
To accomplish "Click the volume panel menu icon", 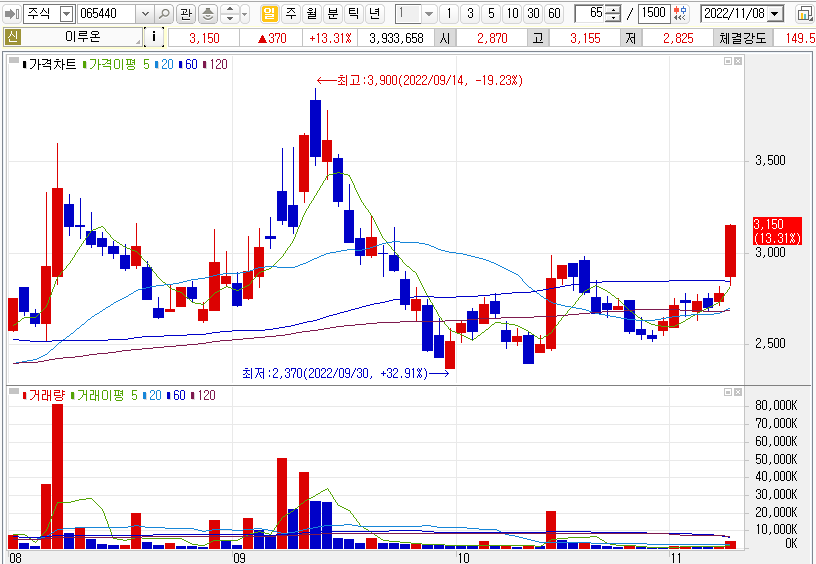I will pyautogui.click(x=16, y=391).
